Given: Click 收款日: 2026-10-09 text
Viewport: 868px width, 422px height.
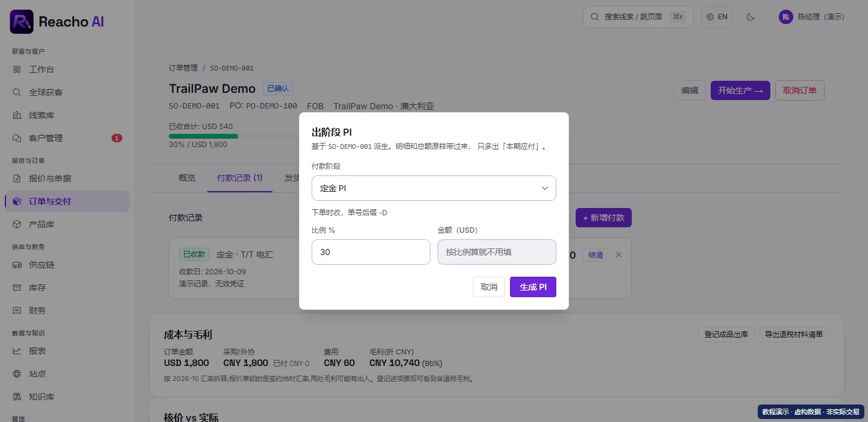Looking at the screenshot, I should (x=212, y=272).
